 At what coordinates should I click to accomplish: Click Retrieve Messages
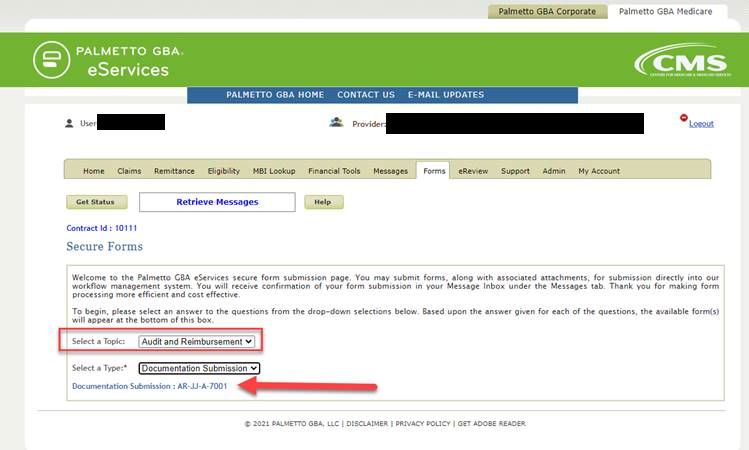pos(217,202)
